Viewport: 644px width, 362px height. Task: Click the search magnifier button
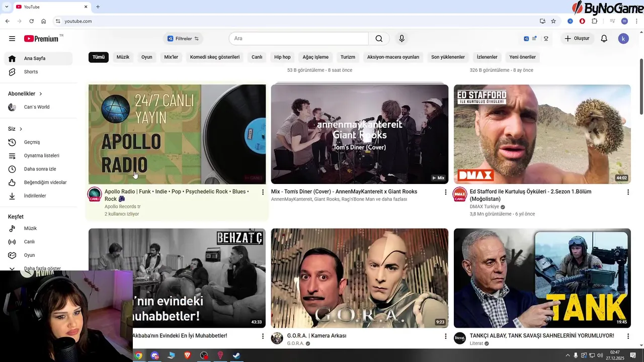(379, 39)
